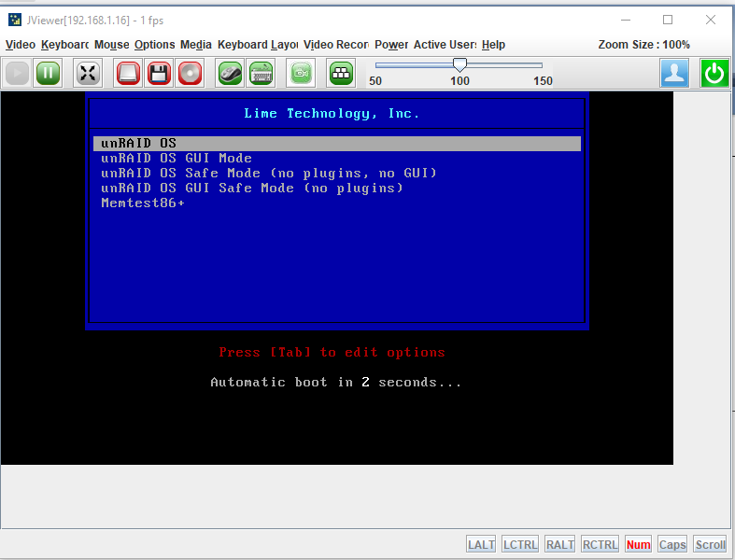This screenshot has width=735, height=560.
Task: Set zoom slider near the 50 mark
Action: (376, 65)
